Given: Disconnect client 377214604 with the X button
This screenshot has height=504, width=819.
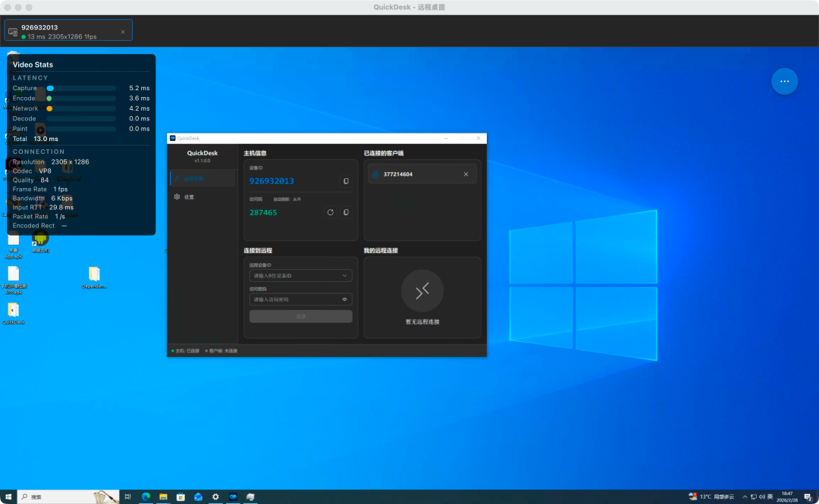Looking at the screenshot, I should [x=466, y=174].
